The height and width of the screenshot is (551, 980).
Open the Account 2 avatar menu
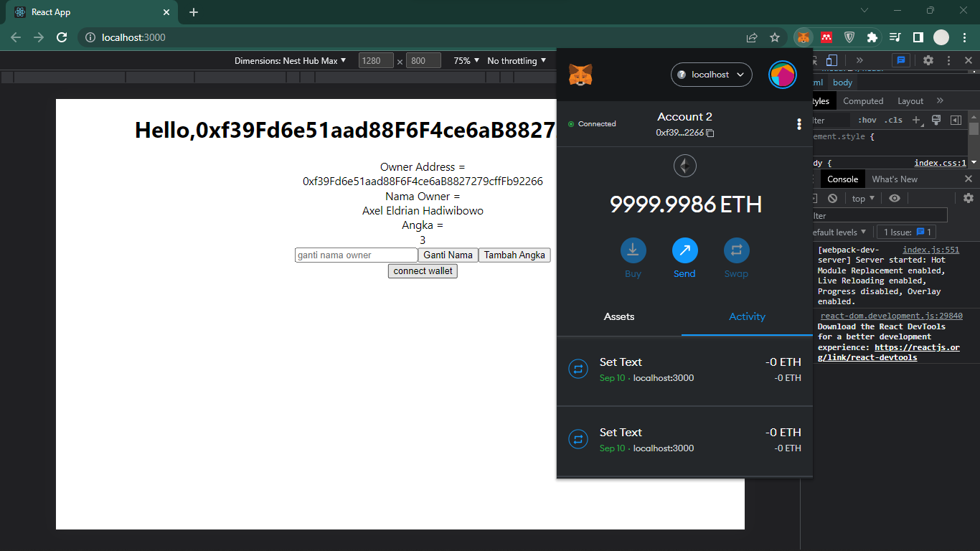pyautogui.click(x=782, y=74)
